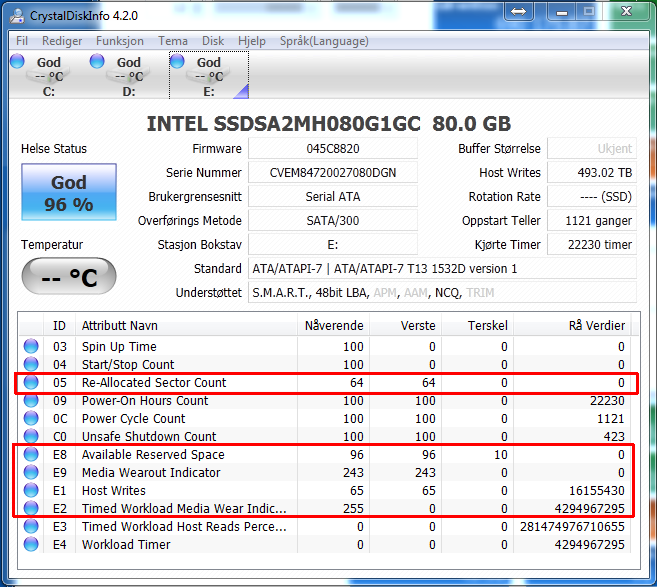This screenshot has width=657, height=587.
Task: Click the Standard ATA/ATAPI-7 field
Action: pos(442,269)
